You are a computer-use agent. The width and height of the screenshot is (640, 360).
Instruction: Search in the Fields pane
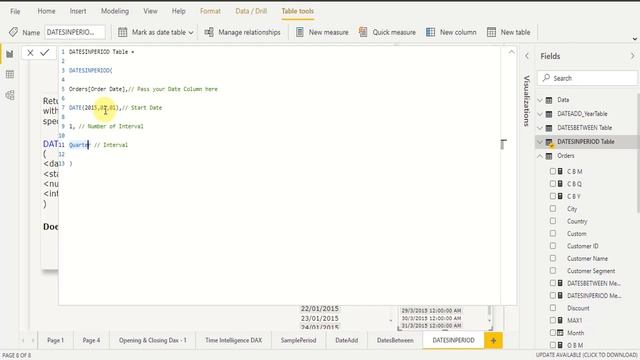coord(587,78)
